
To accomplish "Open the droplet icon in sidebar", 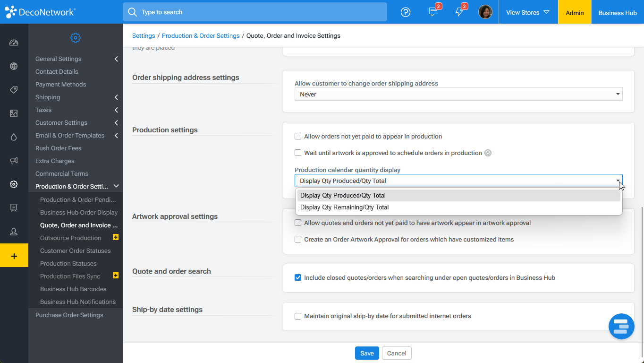I will (14, 137).
